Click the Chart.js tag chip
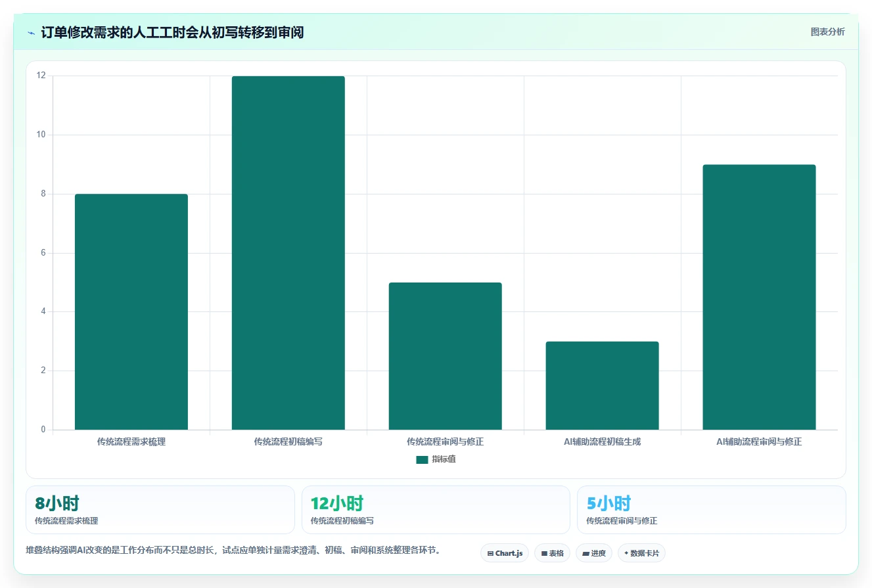The image size is (872, 588). point(505,553)
